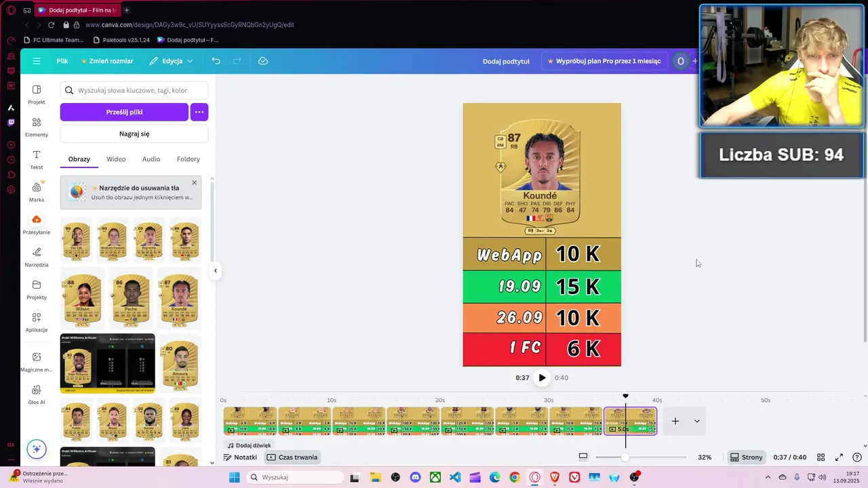Click the zoom slider handle
Viewport: 868px width, 488px height.
click(625, 457)
